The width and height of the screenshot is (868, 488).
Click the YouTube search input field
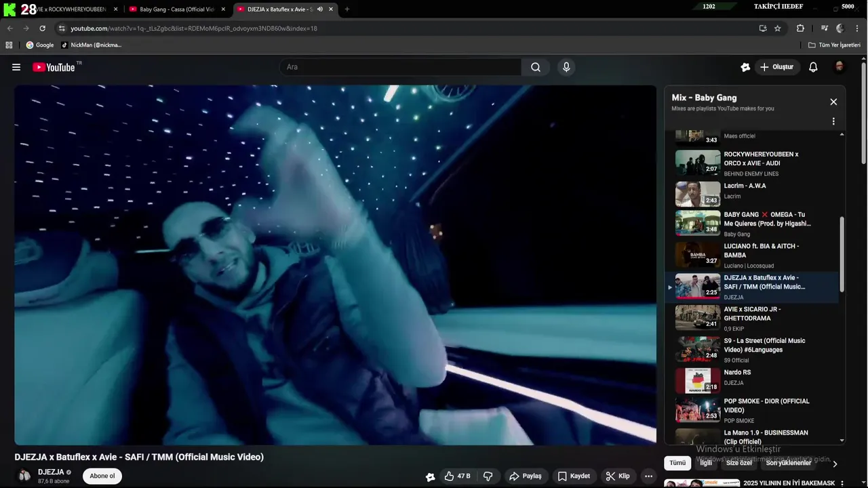(400, 67)
